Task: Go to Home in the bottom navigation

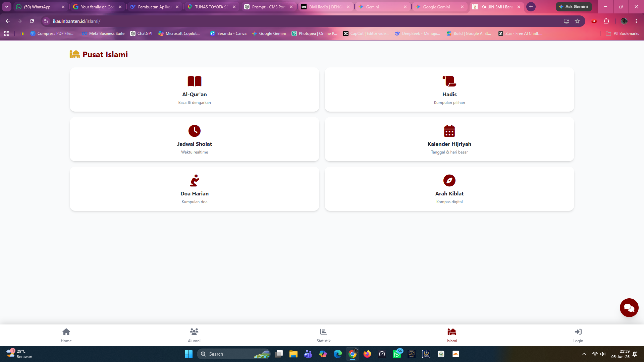Action: pyautogui.click(x=66, y=335)
